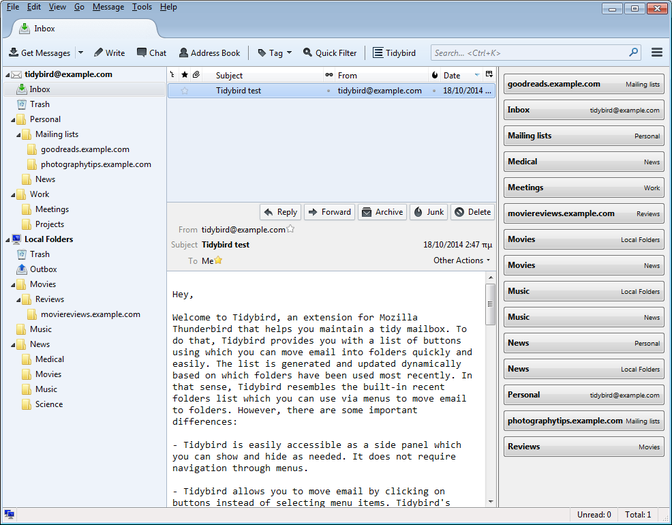Select the Outbox folder icon
672x525 pixels.
(21, 269)
